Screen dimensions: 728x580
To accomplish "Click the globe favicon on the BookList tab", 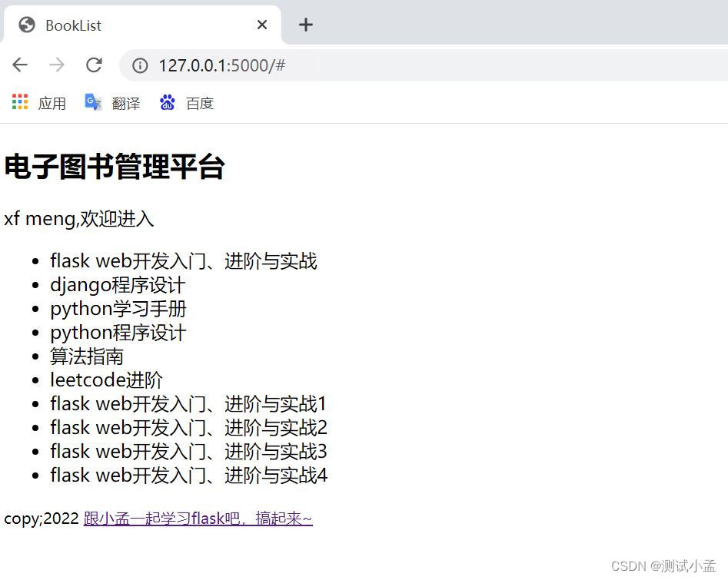I will (25, 25).
